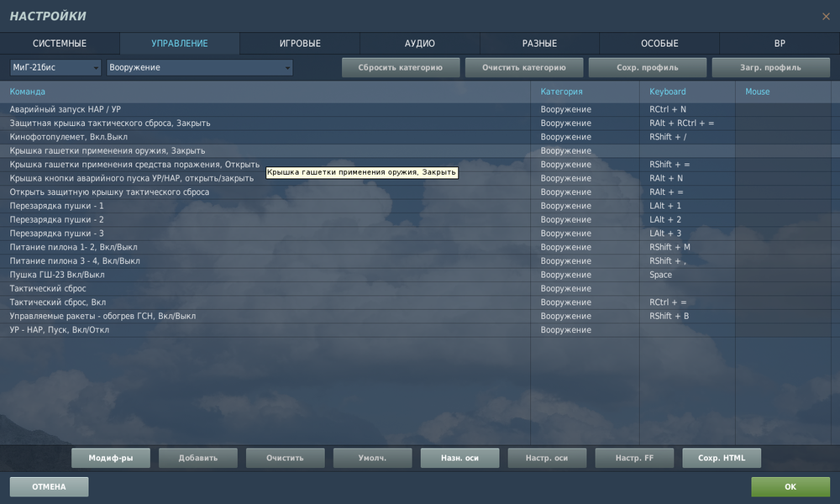Click Загр. профиль button

[771, 67]
